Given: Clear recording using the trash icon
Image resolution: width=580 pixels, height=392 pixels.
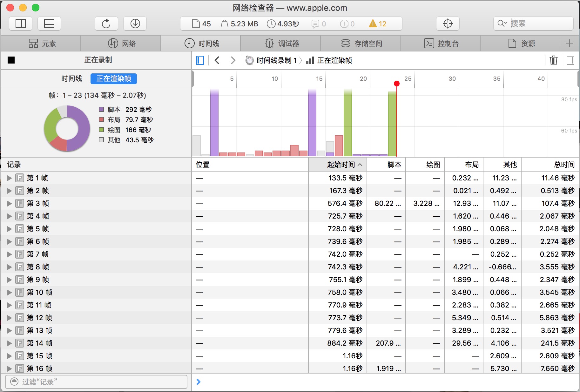Looking at the screenshot, I should pyautogui.click(x=553, y=60).
